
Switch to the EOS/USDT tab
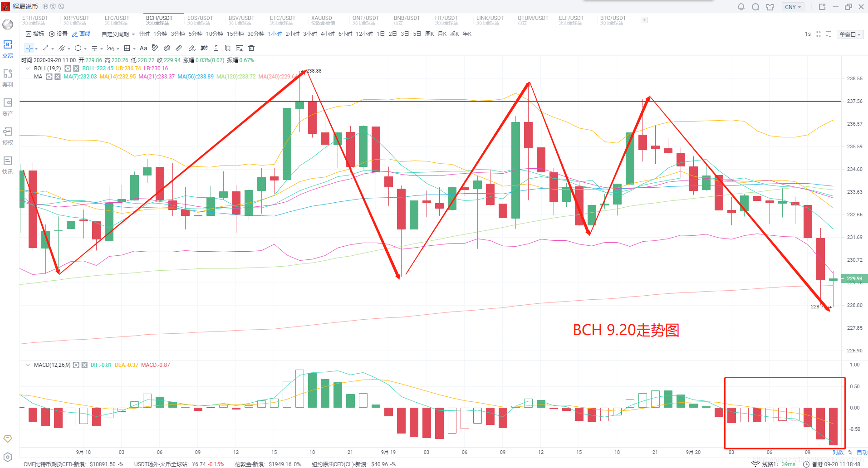coord(200,20)
